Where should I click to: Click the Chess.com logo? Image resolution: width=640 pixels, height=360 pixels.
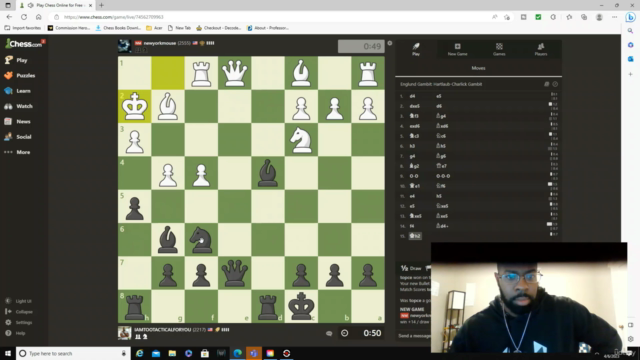point(24,43)
